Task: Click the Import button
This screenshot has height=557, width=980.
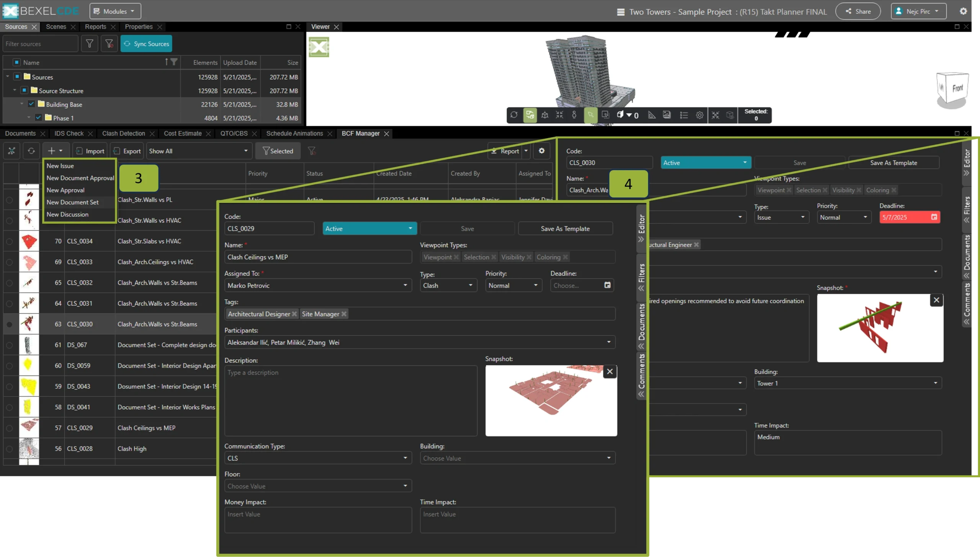Action: (x=90, y=151)
